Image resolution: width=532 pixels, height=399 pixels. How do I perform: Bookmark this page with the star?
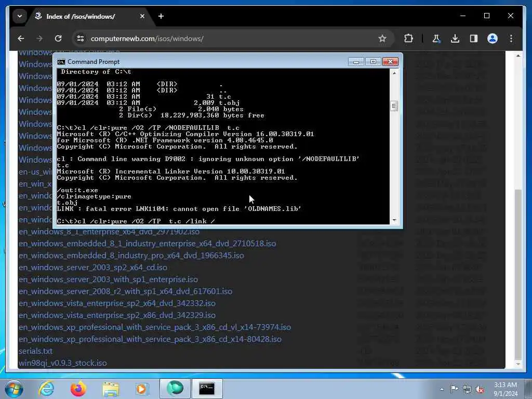click(x=382, y=38)
